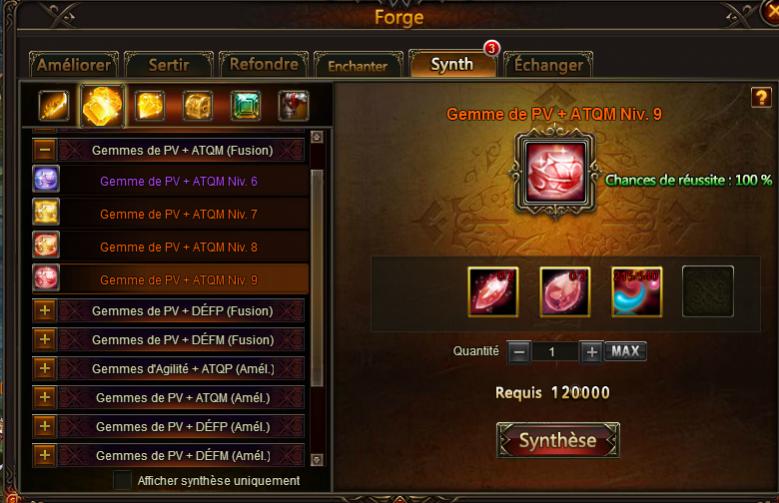Expand Gemmes de PV + DÉFM (Amél.)
This screenshot has height=503, width=779.
(x=45, y=455)
